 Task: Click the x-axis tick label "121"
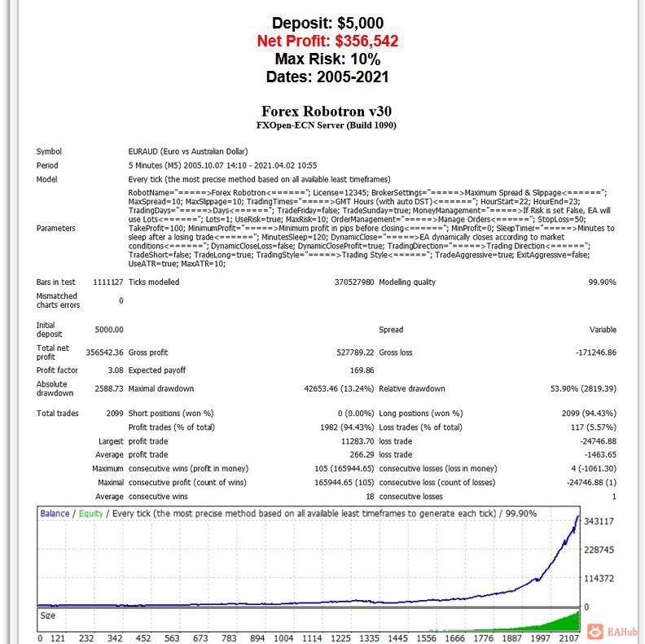(x=58, y=638)
